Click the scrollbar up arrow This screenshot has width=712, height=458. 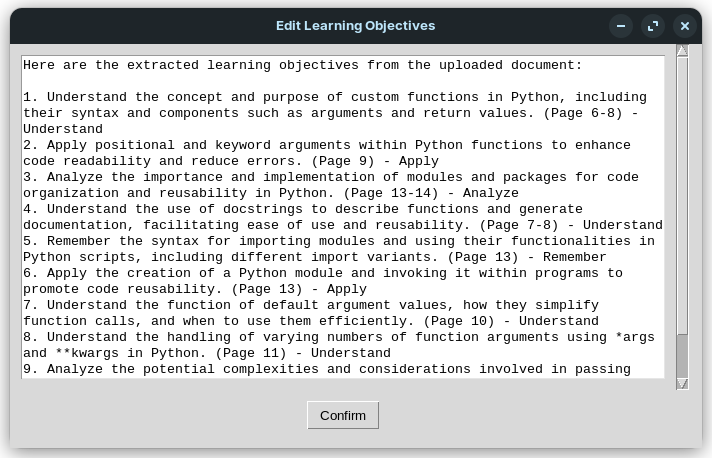682,51
